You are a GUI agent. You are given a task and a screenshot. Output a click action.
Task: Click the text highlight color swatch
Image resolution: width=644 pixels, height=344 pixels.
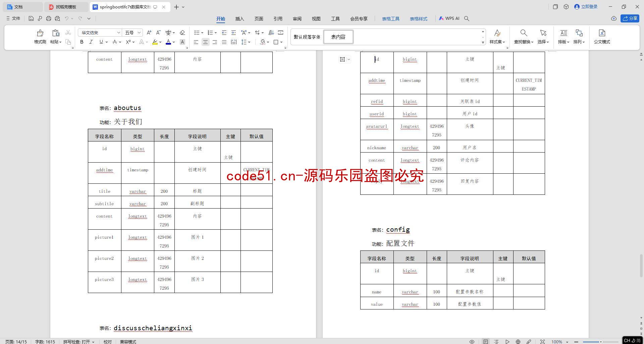click(155, 42)
